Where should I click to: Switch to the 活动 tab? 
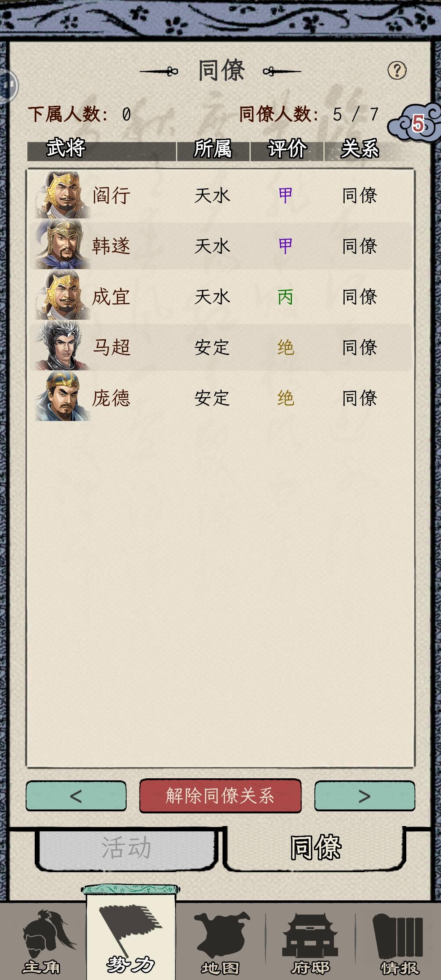point(127,847)
